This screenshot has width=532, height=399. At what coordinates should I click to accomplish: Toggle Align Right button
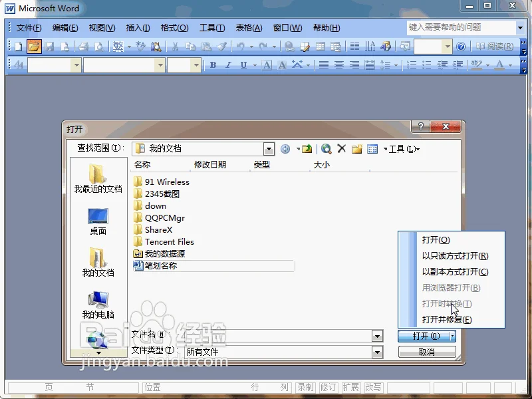[x=354, y=65]
